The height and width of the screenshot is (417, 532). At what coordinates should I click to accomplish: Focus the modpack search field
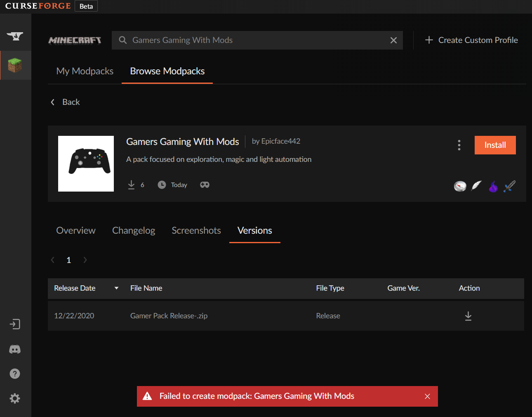coord(257,40)
